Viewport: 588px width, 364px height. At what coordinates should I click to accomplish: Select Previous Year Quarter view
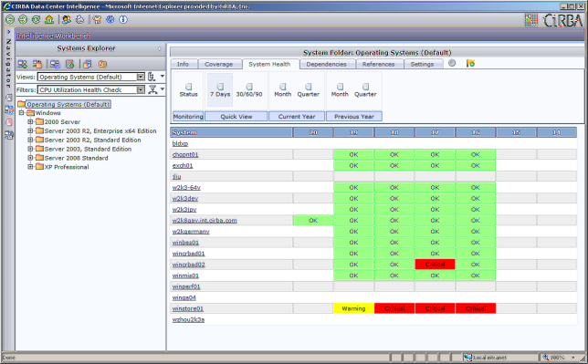click(x=365, y=90)
